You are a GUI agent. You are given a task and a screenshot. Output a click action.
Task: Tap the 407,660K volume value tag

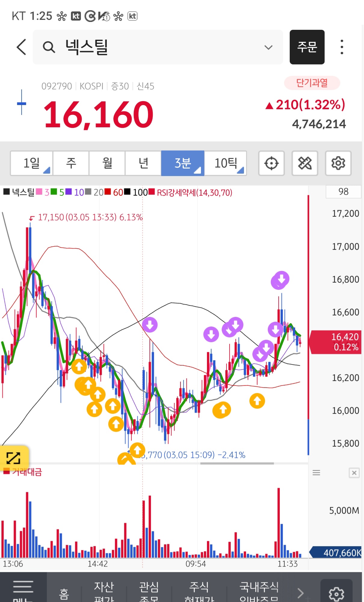click(x=336, y=553)
